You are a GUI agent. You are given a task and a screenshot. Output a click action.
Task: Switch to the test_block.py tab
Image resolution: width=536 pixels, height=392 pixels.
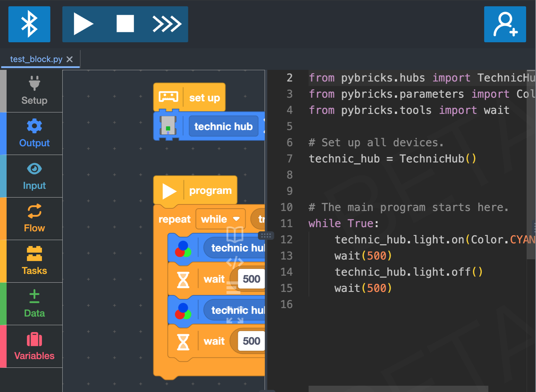tap(36, 59)
